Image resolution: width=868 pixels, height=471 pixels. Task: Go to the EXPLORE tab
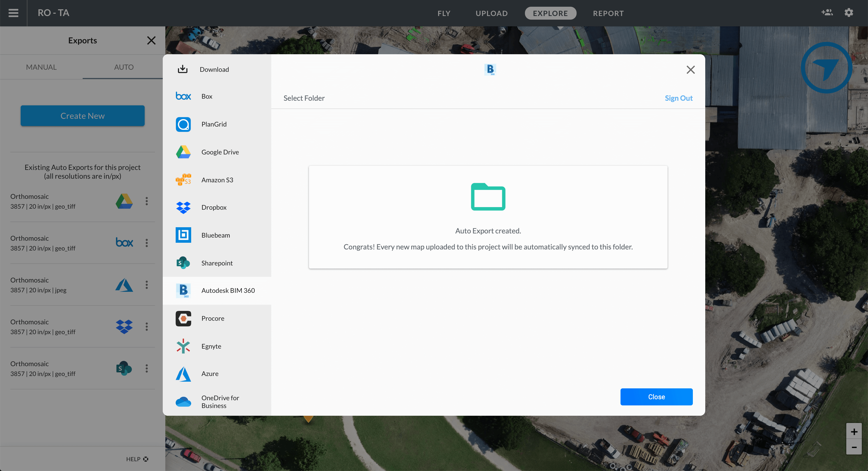pos(550,13)
